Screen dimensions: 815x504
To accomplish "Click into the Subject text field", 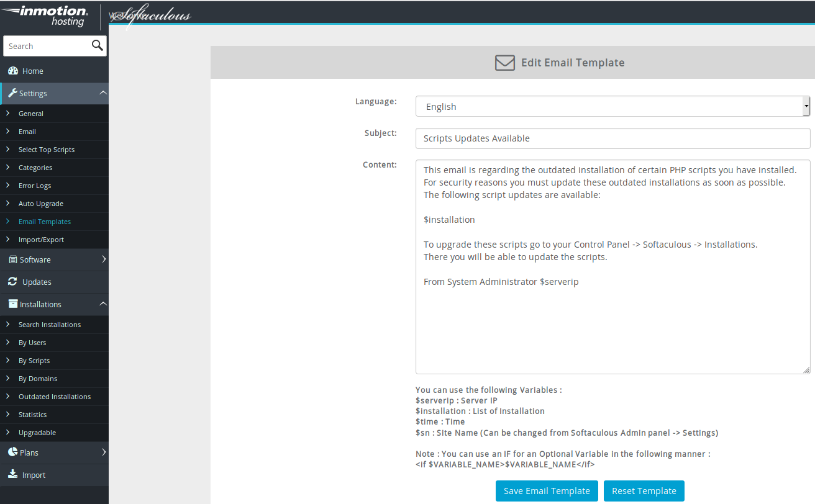I will (x=612, y=138).
